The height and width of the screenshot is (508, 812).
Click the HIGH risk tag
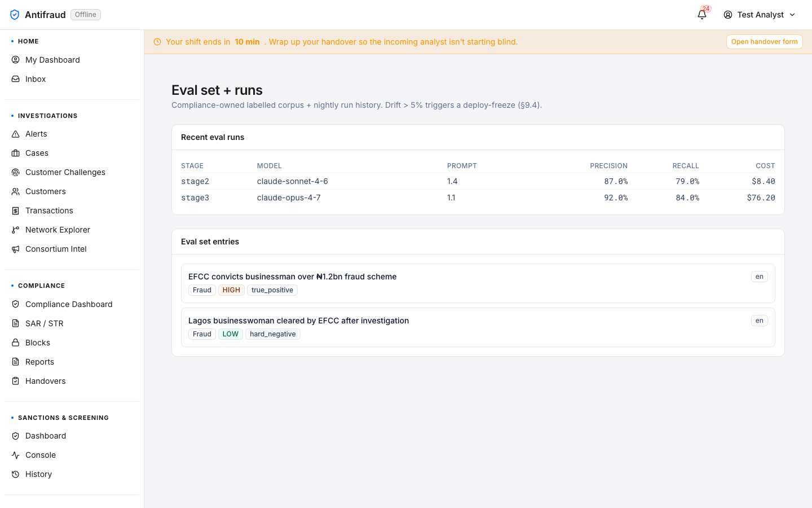231,290
